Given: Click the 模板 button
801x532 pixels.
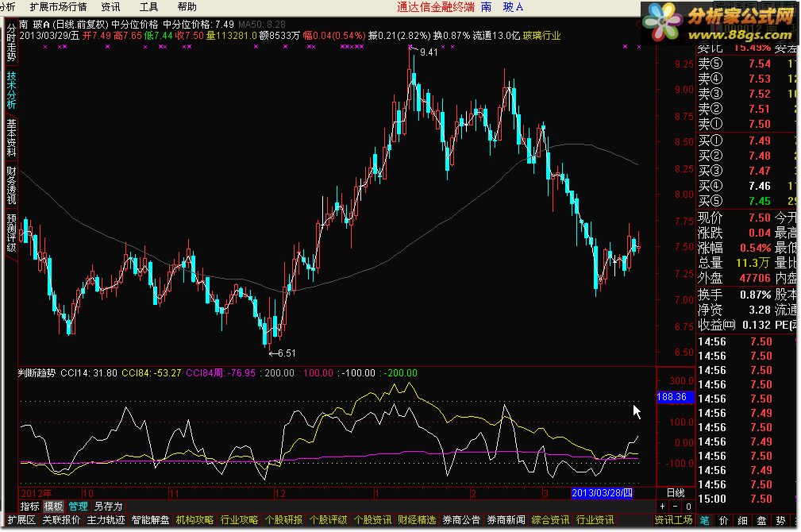Looking at the screenshot, I should coord(54,507).
